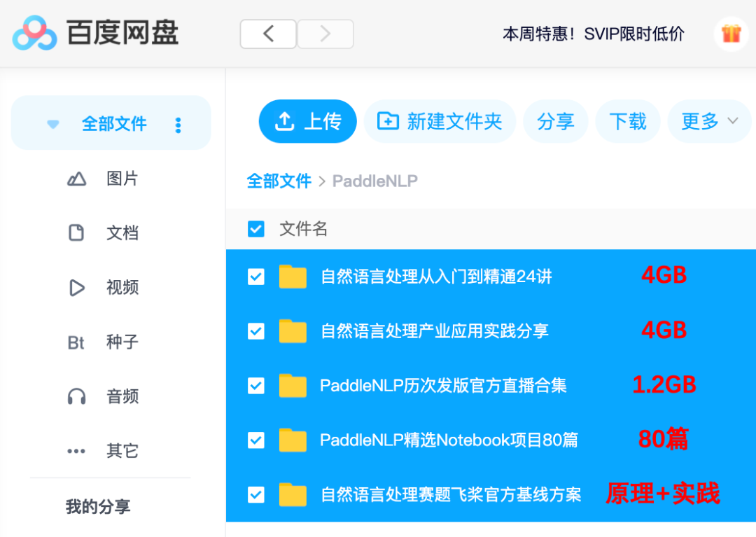Viewport: 756px width, 537px height.
Task: Click the back navigation arrow
Action: pyautogui.click(x=268, y=34)
